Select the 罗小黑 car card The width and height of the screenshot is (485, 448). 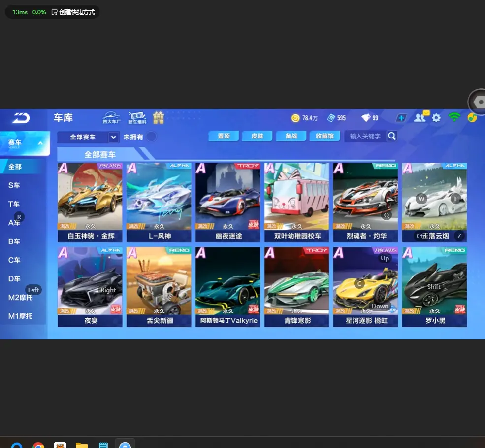[x=435, y=287]
